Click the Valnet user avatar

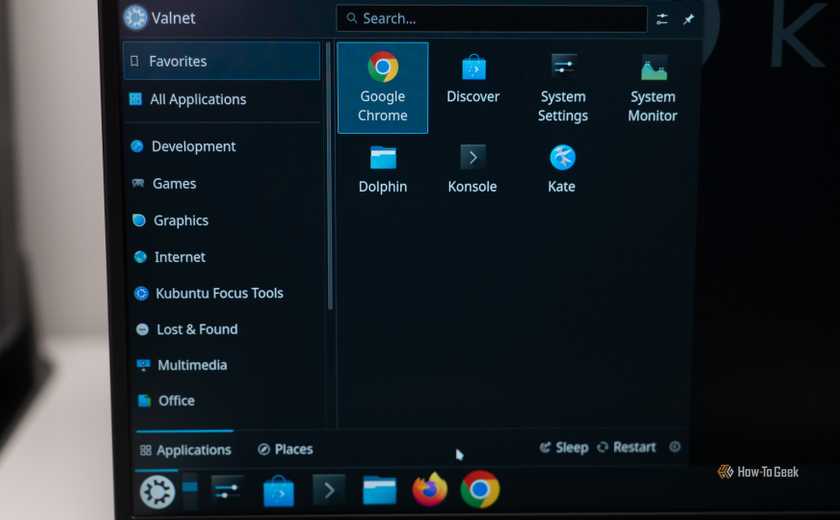pyautogui.click(x=135, y=17)
